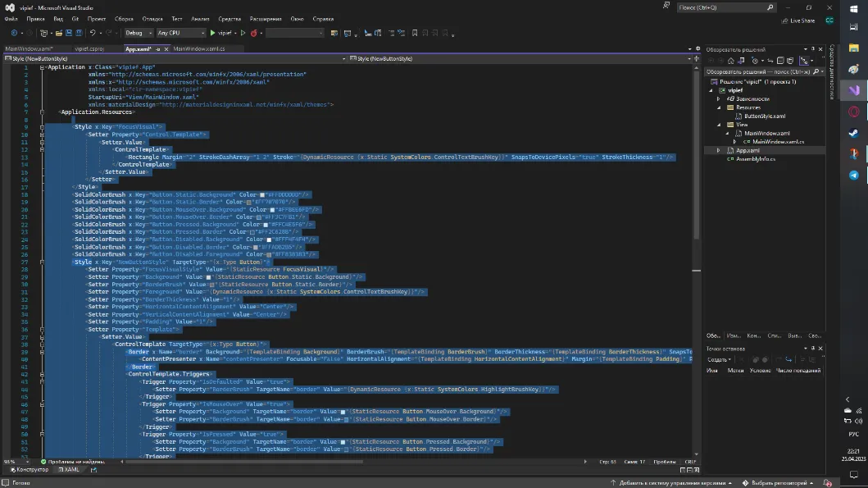The image size is (868, 488).
Task: Click Switch Views icon in Solution Explorer toolbar
Action: [741, 61]
